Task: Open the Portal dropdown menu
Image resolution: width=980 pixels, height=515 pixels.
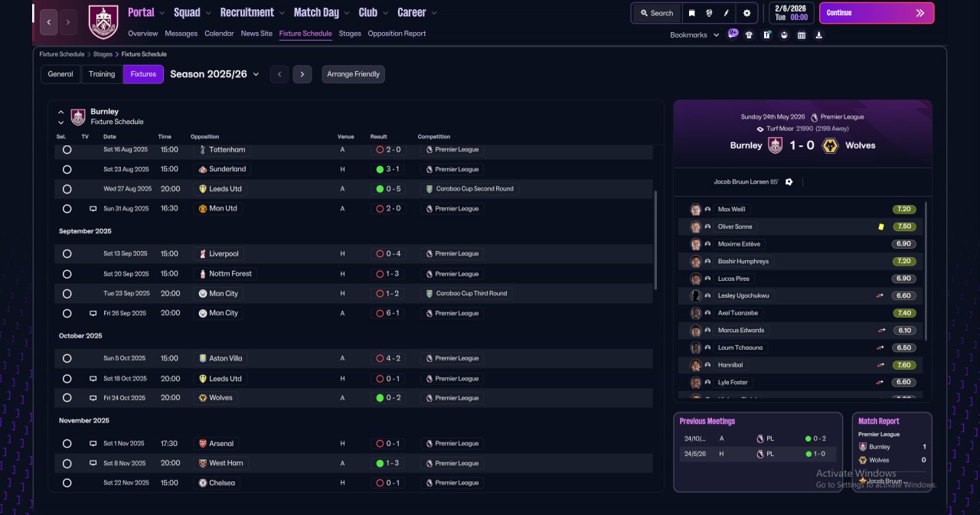Action: coord(146,12)
